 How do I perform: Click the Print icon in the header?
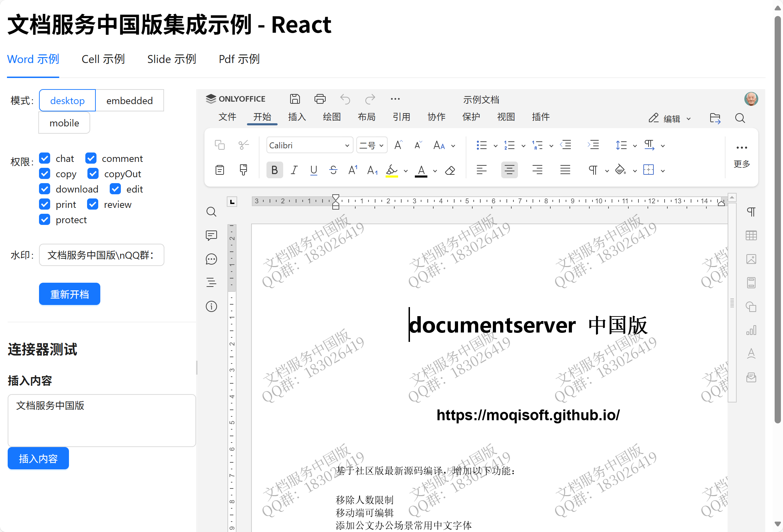click(320, 99)
